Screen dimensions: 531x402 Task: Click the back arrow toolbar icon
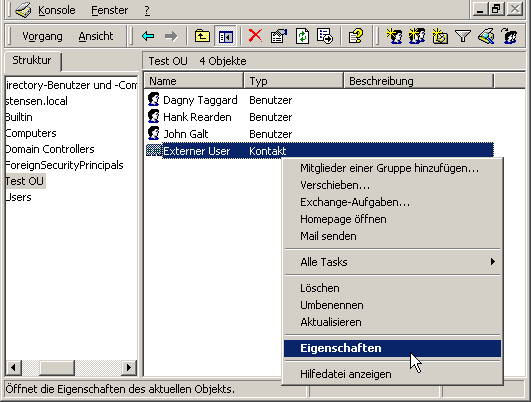148,36
